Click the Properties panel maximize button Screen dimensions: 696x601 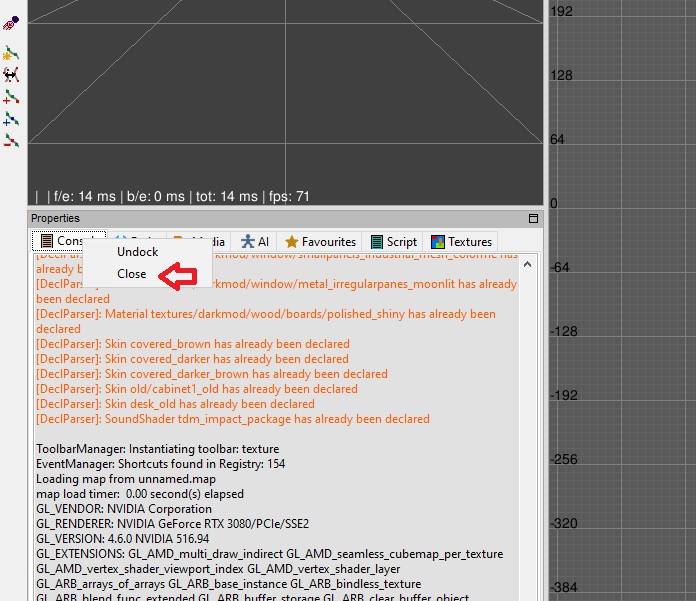point(533,218)
